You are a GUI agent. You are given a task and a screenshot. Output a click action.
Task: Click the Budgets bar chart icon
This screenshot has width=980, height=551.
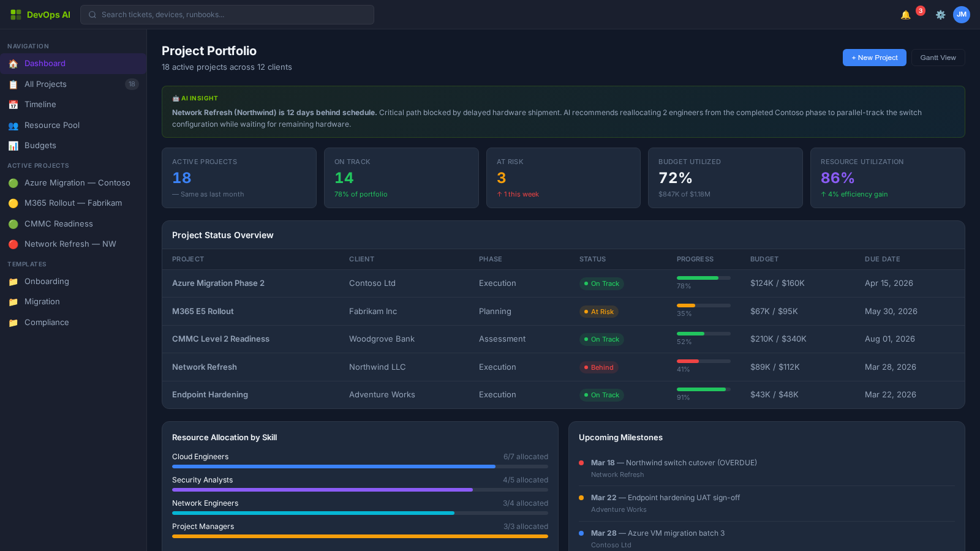(x=13, y=145)
